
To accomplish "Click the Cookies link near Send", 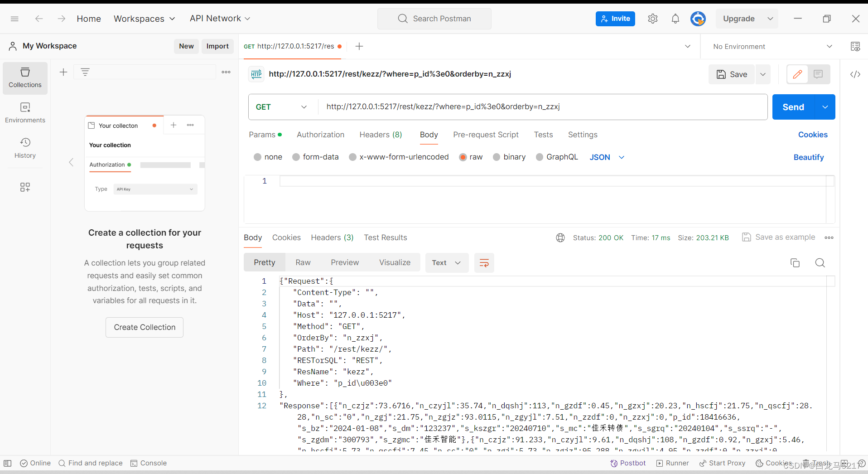I will click(813, 135).
